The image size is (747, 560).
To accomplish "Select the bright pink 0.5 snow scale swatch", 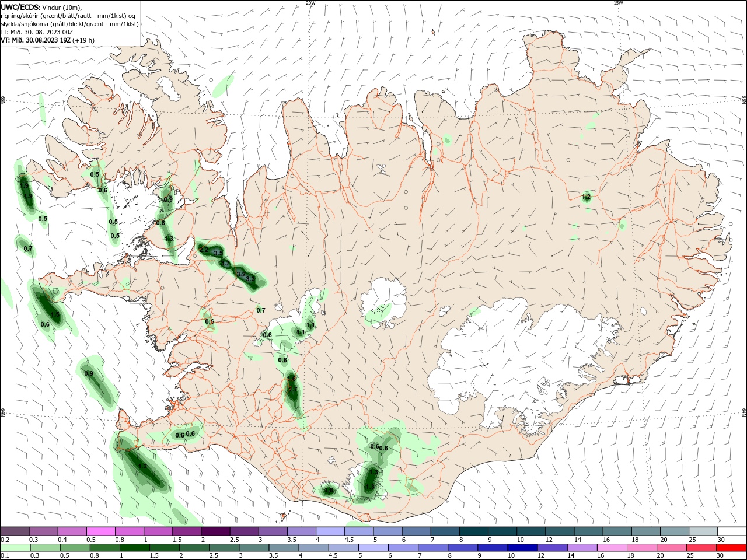I will [x=101, y=531].
